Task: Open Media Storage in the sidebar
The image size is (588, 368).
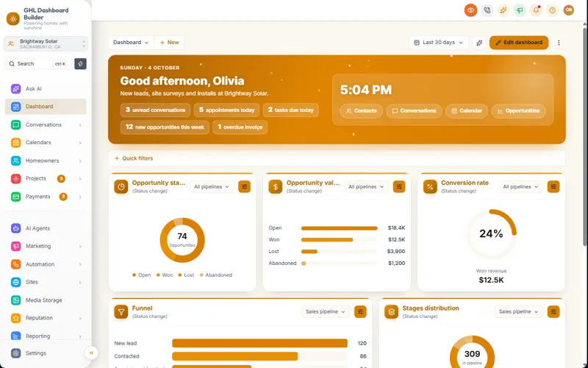Action: point(46,300)
